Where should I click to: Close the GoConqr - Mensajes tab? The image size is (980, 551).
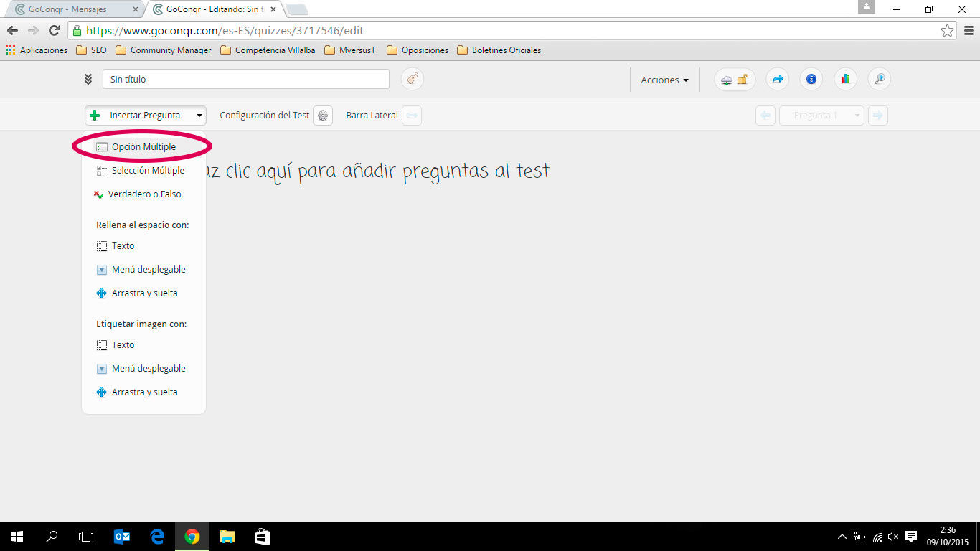136,9
